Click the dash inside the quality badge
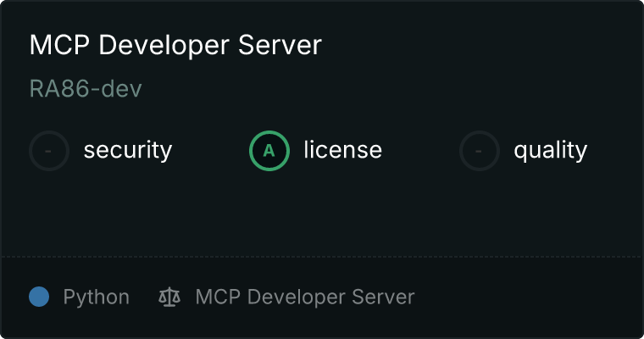Viewport: 644px width, 339px height. pos(480,151)
